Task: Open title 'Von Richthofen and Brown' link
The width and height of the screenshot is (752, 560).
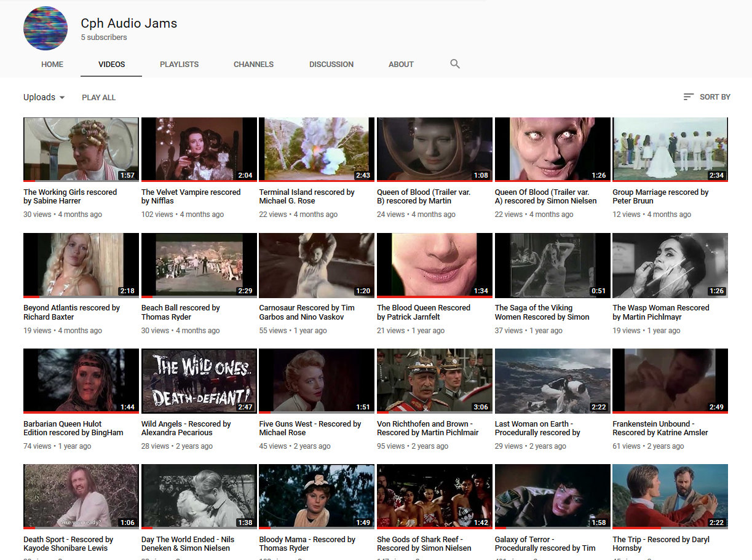Action: pos(428,428)
